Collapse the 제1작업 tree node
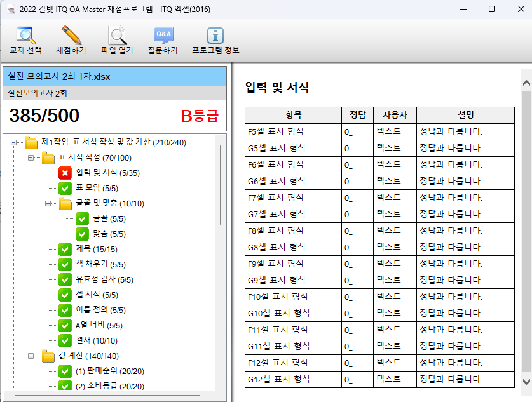The height and width of the screenshot is (402, 532). [13, 143]
